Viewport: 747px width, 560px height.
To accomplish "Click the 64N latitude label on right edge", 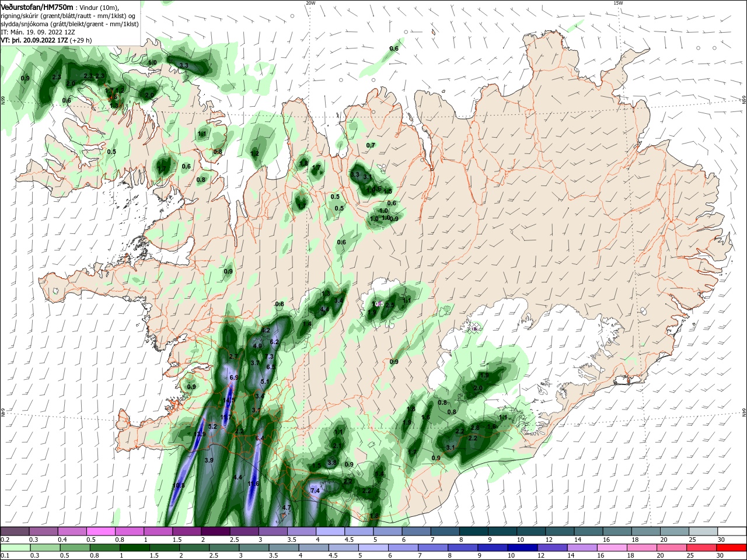I will coord(743,412).
